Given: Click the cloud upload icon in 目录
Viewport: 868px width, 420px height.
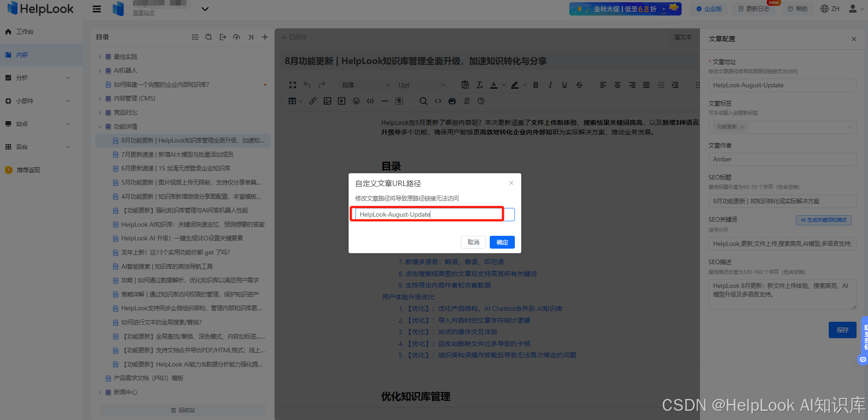Looking at the screenshot, I should [x=237, y=37].
